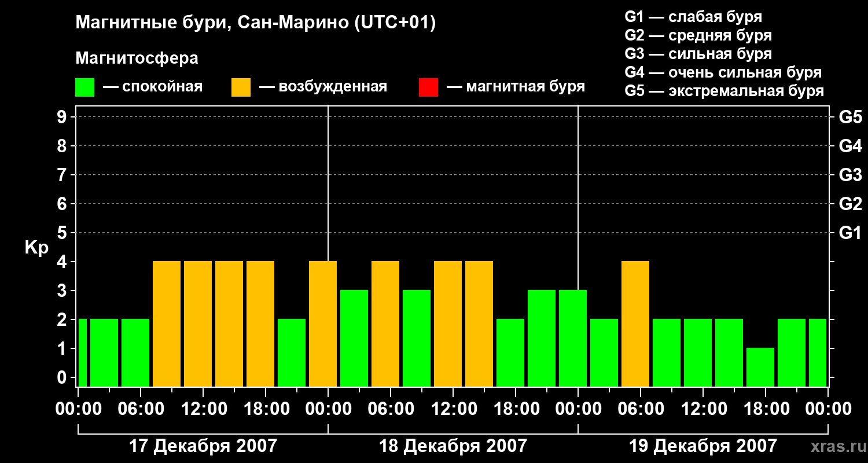868x463 pixels.
Task: Click the orange bar straddling midnight 17–18 December
Action: [x=323, y=324]
